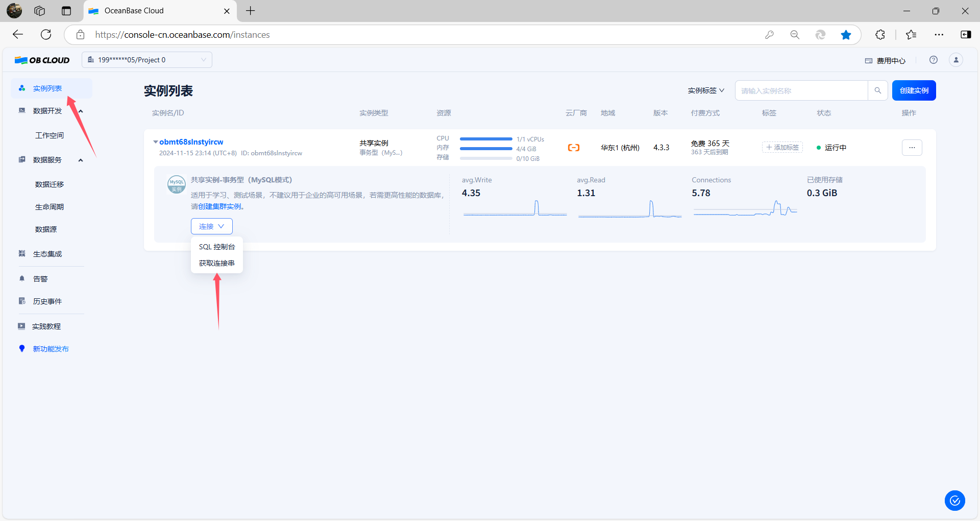Collapse the 数据服务 sidebar section

[81, 160]
